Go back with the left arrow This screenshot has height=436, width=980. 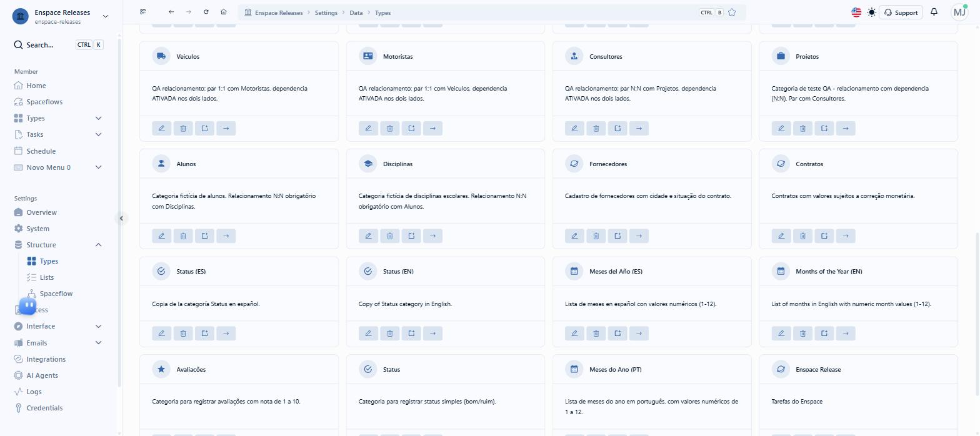(171, 12)
